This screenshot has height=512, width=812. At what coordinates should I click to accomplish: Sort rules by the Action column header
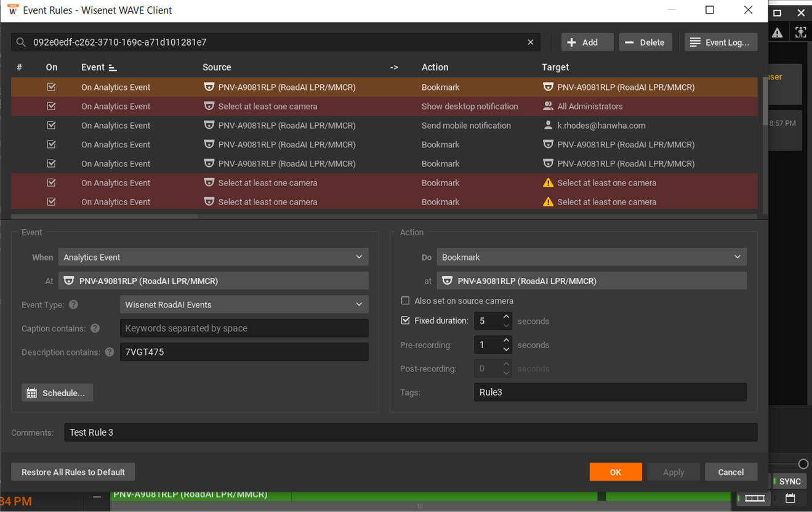435,67
